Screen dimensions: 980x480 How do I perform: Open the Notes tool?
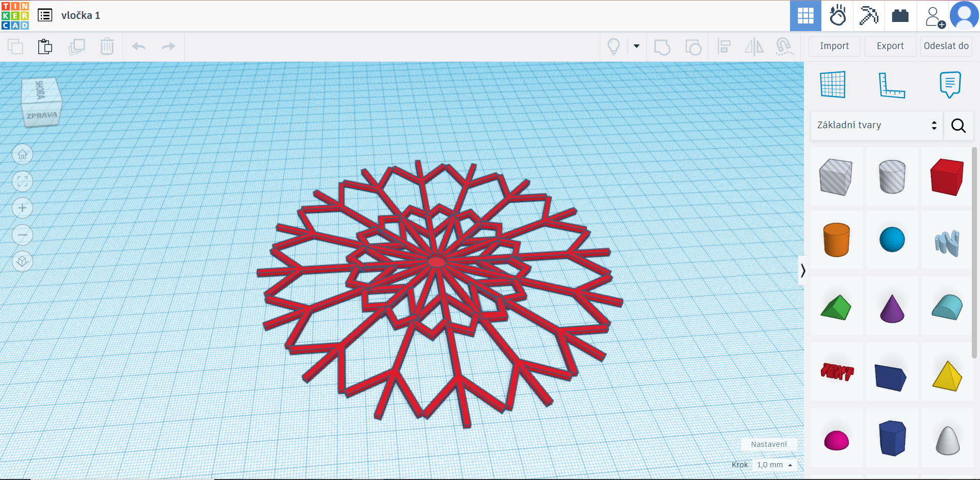click(x=950, y=85)
